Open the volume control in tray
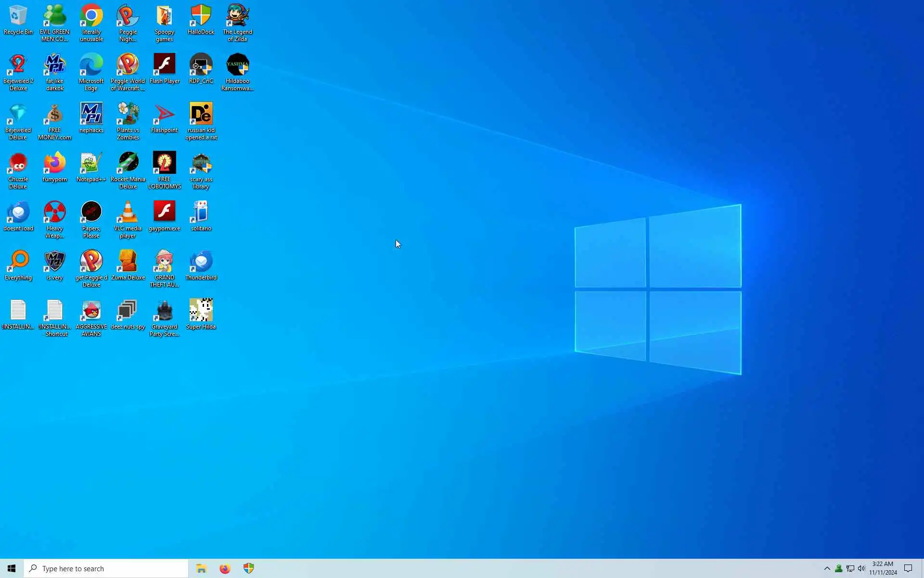The height and width of the screenshot is (578, 924). (861, 568)
